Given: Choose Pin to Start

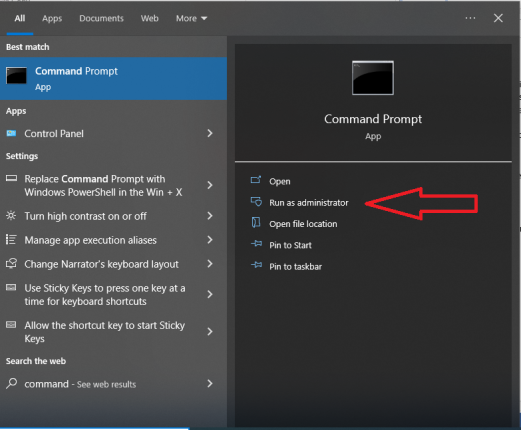Looking at the screenshot, I should pyautogui.click(x=290, y=245).
